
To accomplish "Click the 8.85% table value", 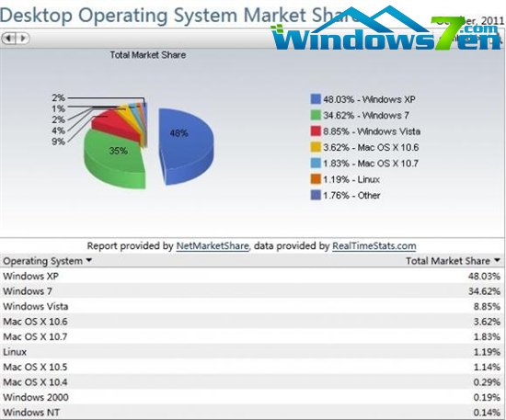I will pyautogui.click(x=487, y=306).
